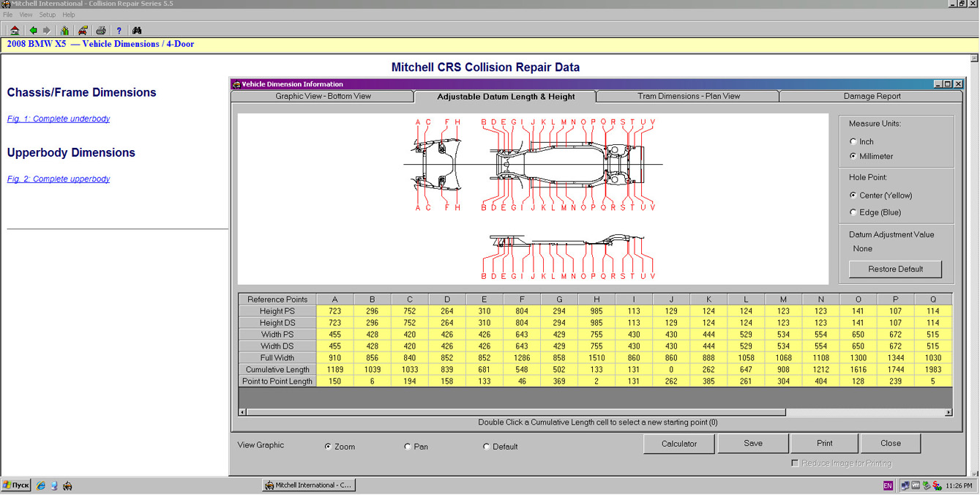The image size is (980, 495).
Task: Set view graphic to Default
Action: [487, 447]
